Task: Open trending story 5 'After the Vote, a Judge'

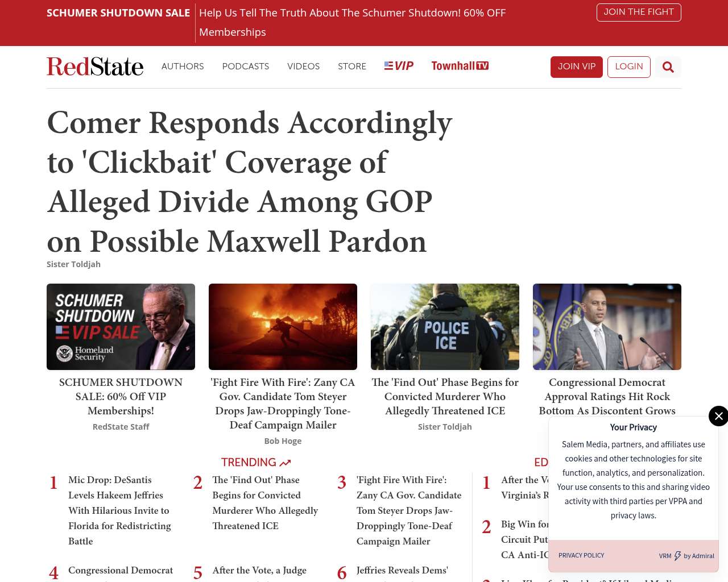Action: pos(259,571)
